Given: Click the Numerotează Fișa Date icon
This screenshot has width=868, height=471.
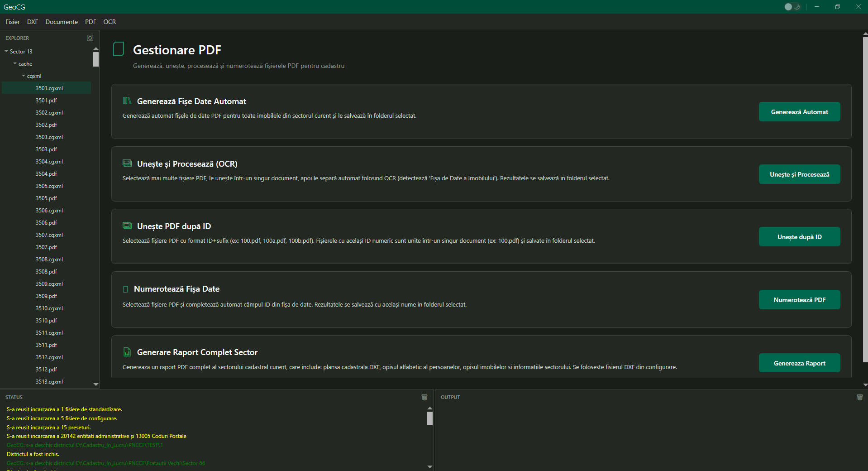Looking at the screenshot, I should [x=126, y=289].
